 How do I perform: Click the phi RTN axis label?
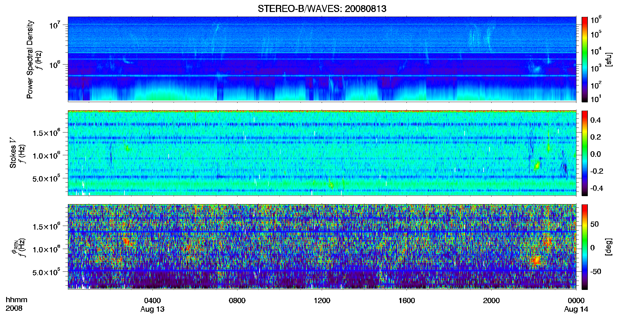[14, 248]
